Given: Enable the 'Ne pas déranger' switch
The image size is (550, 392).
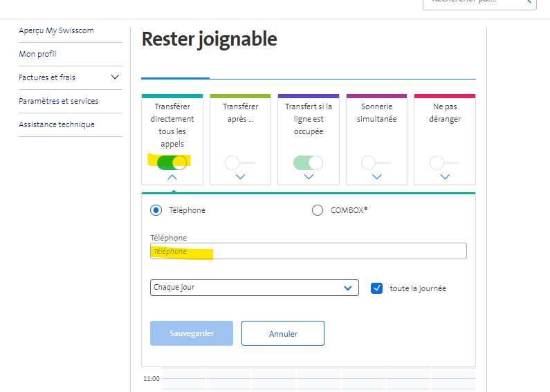Looking at the screenshot, I should tap(444, 162).
